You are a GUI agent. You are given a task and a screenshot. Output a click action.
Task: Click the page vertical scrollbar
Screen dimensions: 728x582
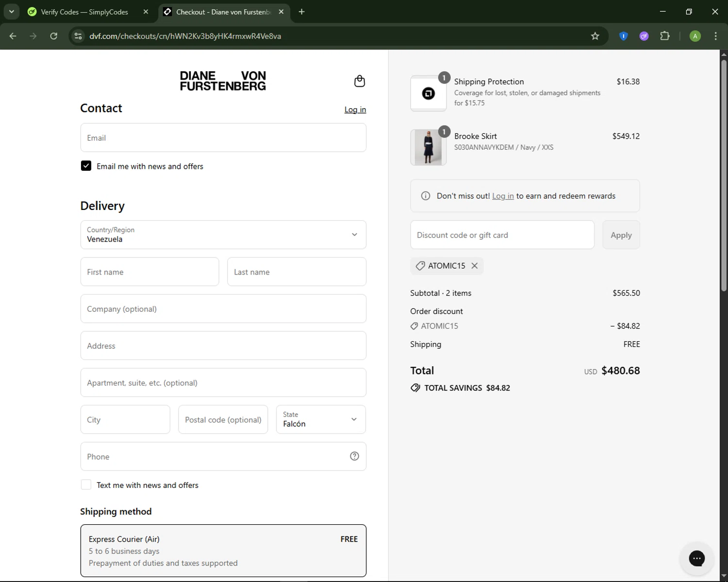point(724,175)
